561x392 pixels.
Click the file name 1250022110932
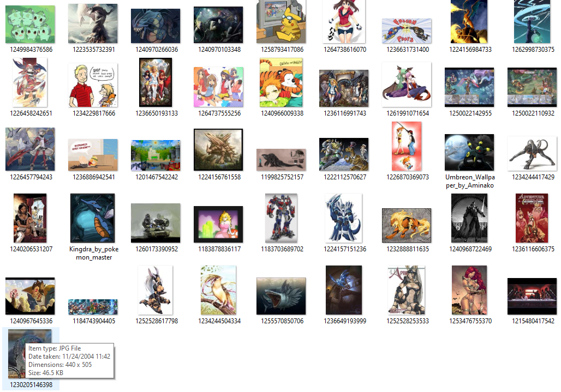533,113
